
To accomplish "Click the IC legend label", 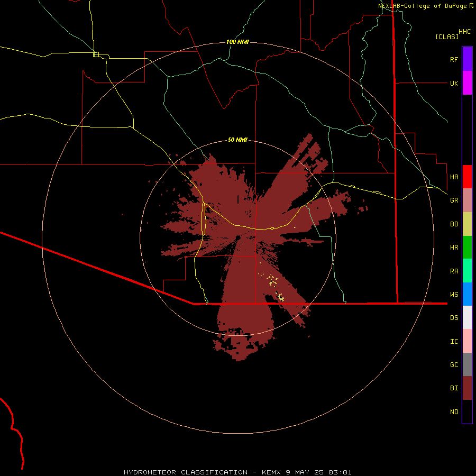I will 454,342.
